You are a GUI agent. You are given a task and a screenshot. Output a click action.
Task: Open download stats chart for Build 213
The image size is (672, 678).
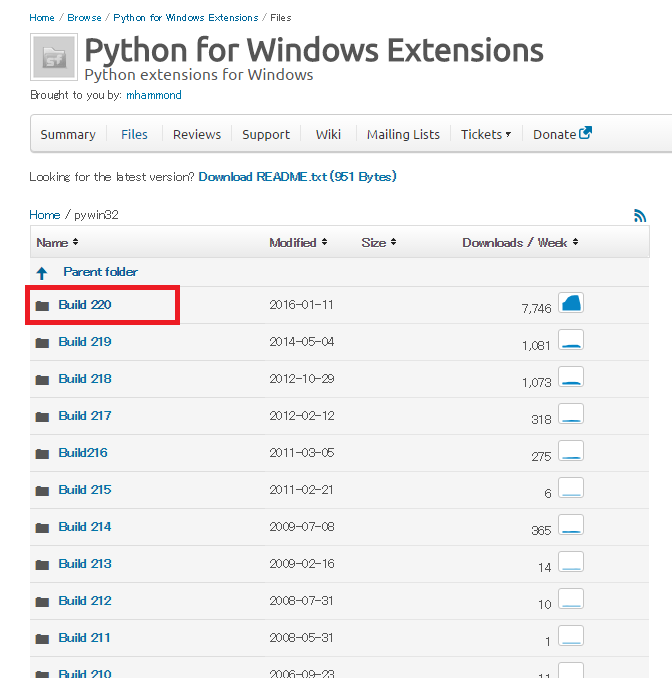pyautogui.click(x=571, y=561)
